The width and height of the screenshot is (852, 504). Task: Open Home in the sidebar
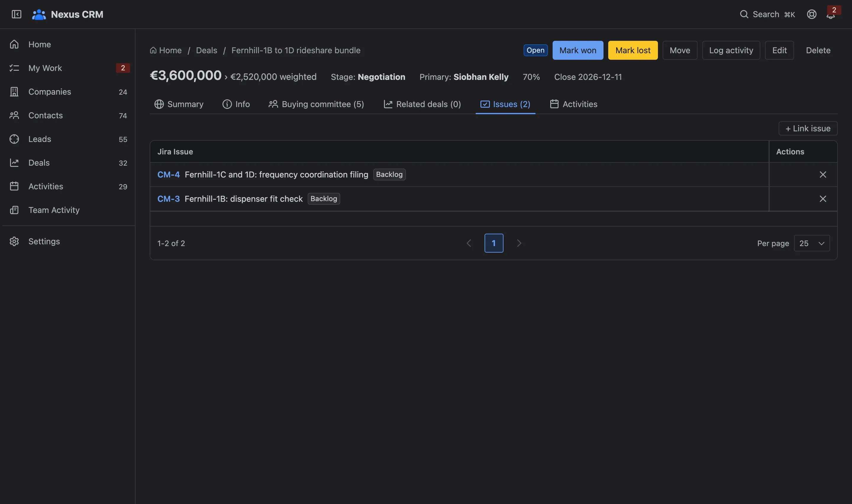(x=68, y=44)
